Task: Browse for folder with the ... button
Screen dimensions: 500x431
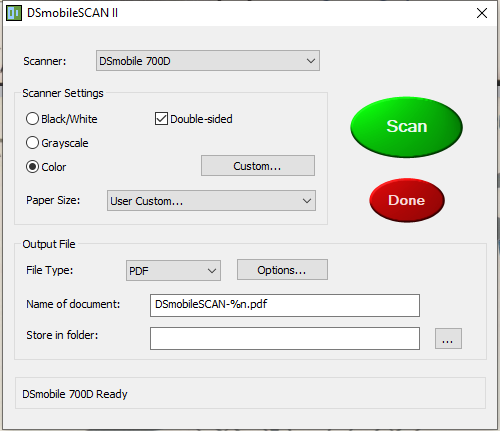Action: point(448,339)
